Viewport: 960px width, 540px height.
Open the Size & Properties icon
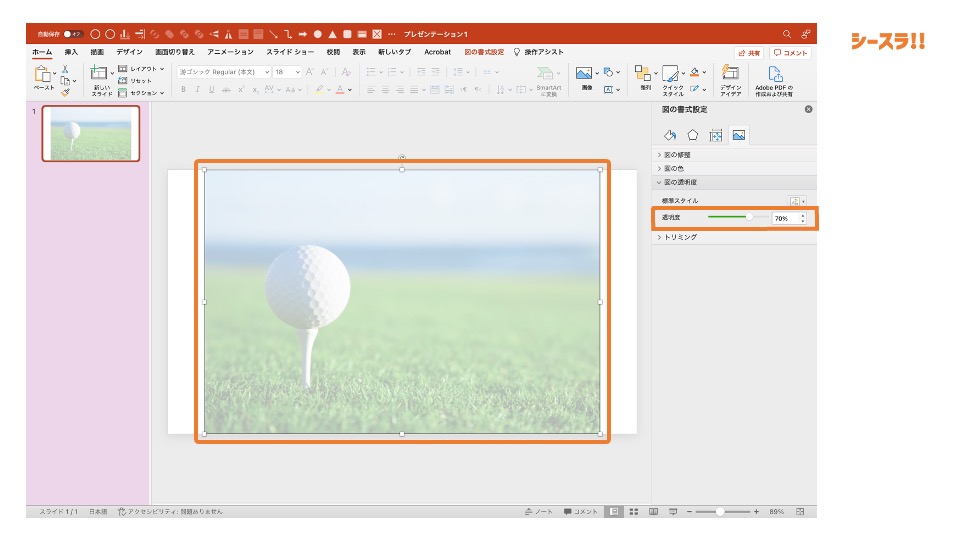(x=715, y=135)
